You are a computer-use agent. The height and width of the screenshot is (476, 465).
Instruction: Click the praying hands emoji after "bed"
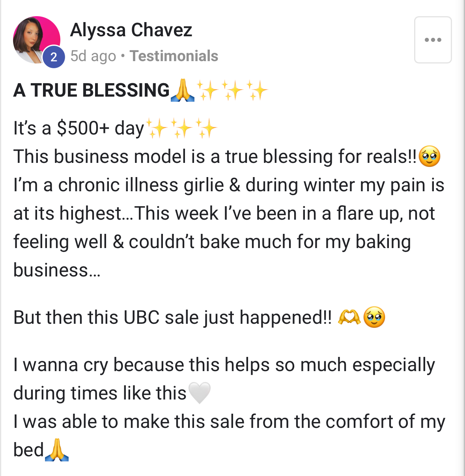[57, 450]
